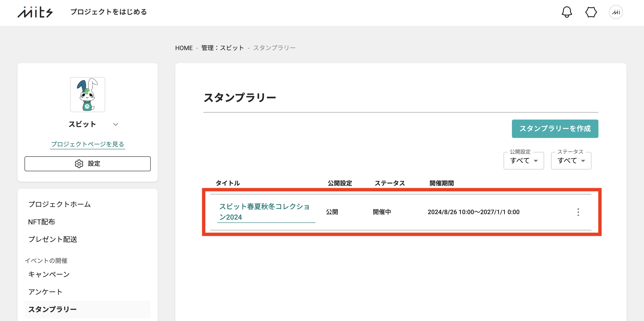The image size is (644, 321).
Task: Click the 2024/8/26 10:00〜2027/1/1 0:00 period cell
Action: [474, 212]
